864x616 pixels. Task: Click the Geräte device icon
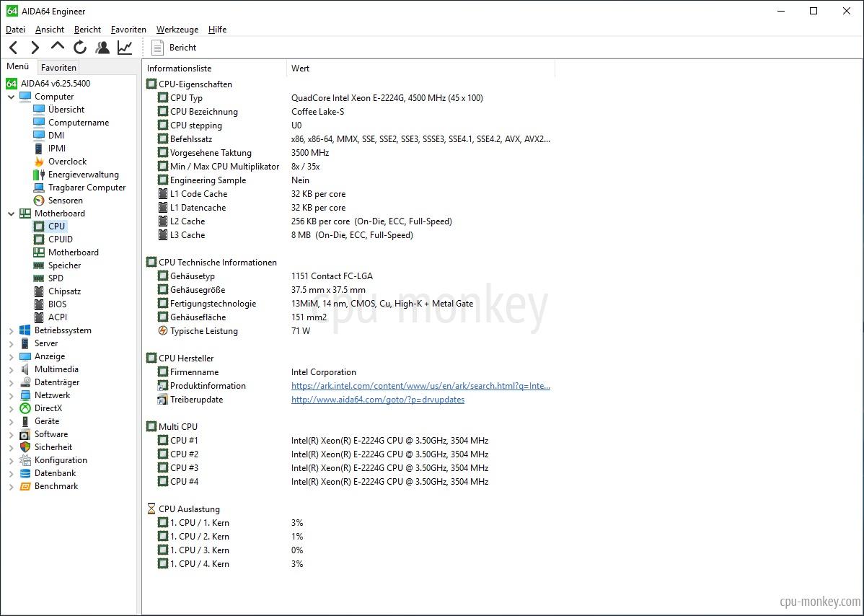coord(25,421)
